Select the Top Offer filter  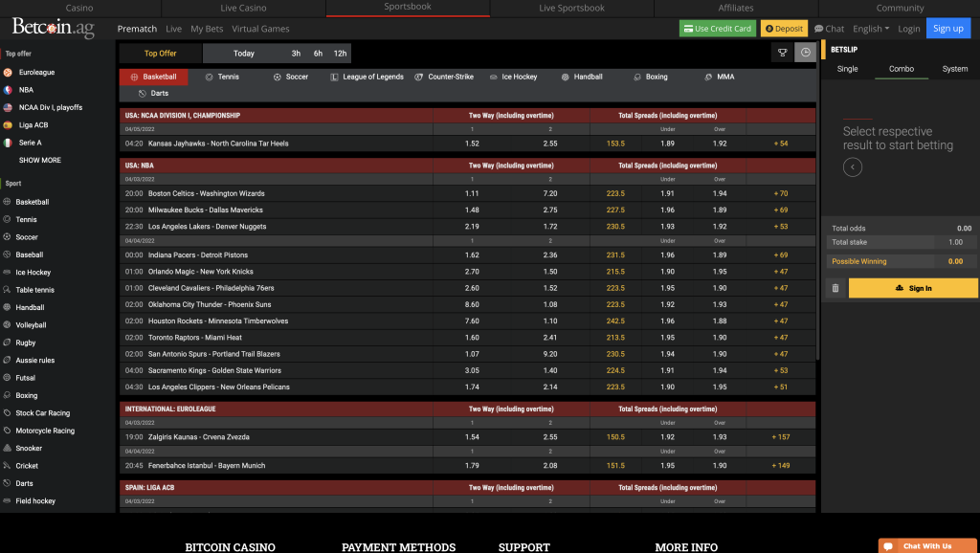tap(161, 54)
